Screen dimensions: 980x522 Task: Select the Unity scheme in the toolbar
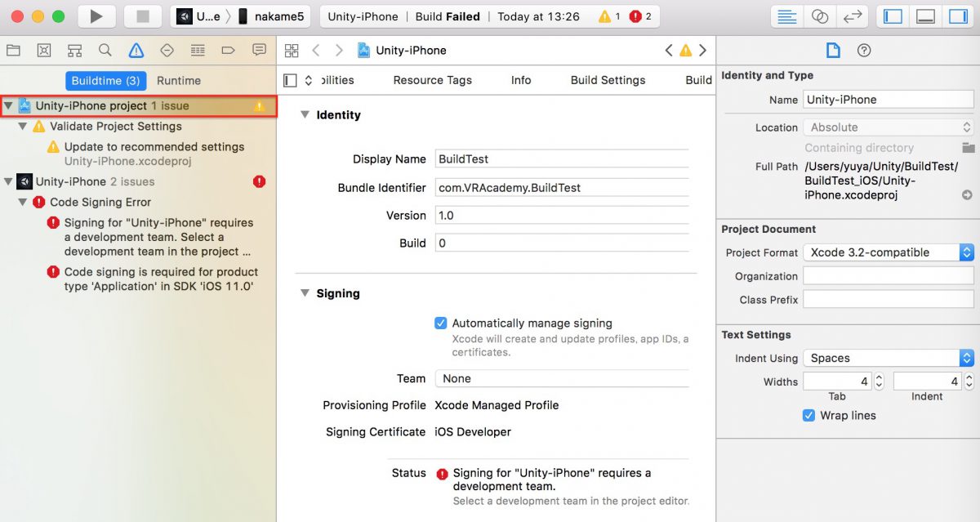(x=199, y=16)
